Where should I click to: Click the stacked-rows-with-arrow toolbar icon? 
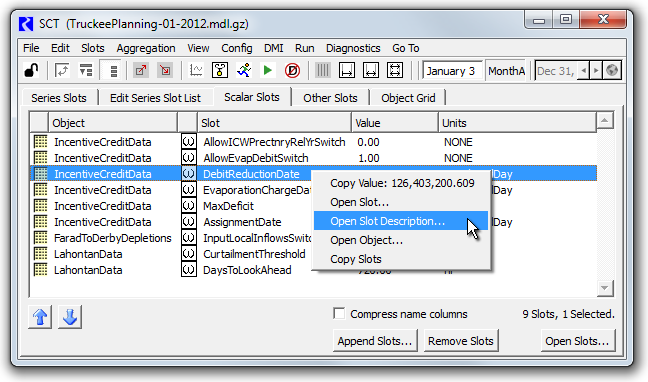[x=86, y=70]
